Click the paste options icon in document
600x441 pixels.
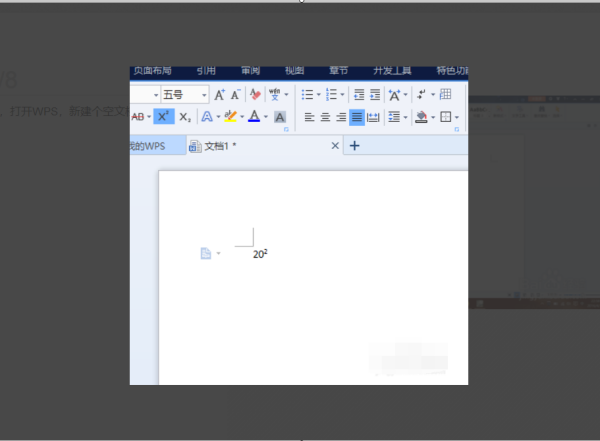coord(206,253)
